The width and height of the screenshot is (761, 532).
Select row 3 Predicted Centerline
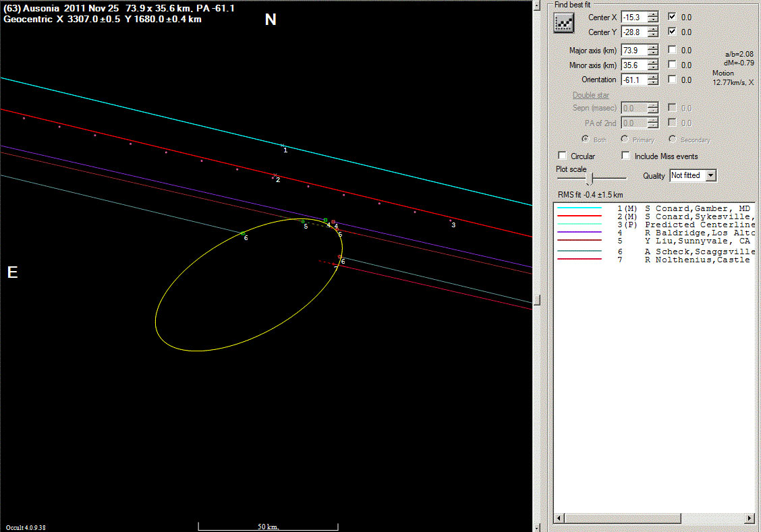pyautogui.click(x=654, y=225)
